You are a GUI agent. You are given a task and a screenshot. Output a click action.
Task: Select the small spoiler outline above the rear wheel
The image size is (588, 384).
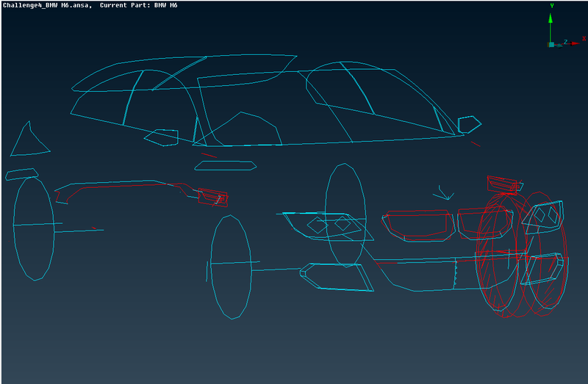click(22, 174)
